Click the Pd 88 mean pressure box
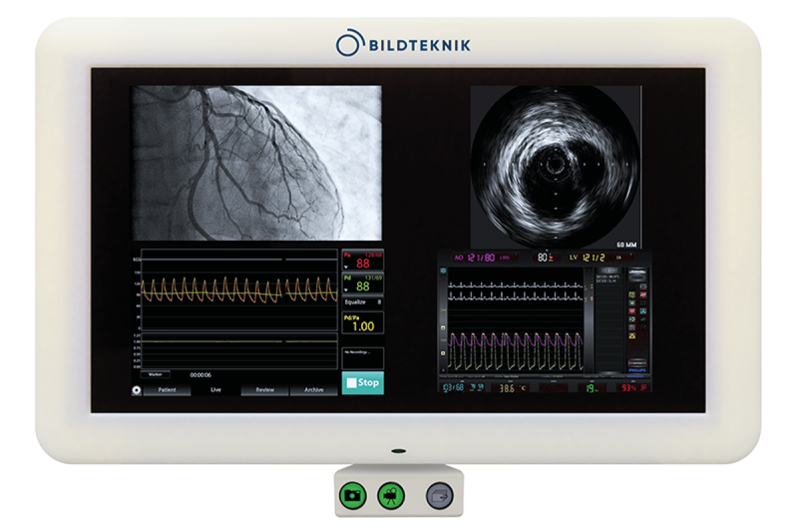The image size is (798, 532). click(x=363, y=283)
